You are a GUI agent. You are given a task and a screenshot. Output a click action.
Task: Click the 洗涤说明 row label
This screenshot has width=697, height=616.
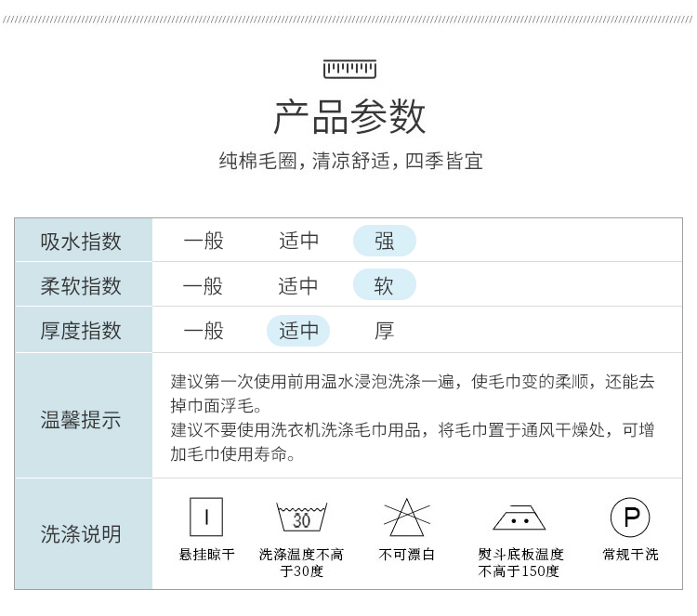[82, 534]
